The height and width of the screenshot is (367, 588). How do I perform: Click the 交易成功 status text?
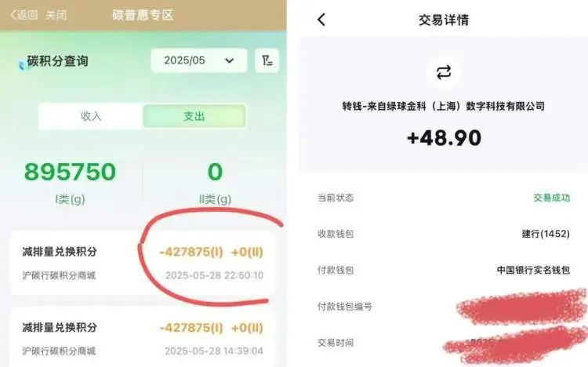pyautogui.click(x=552, y=198)
